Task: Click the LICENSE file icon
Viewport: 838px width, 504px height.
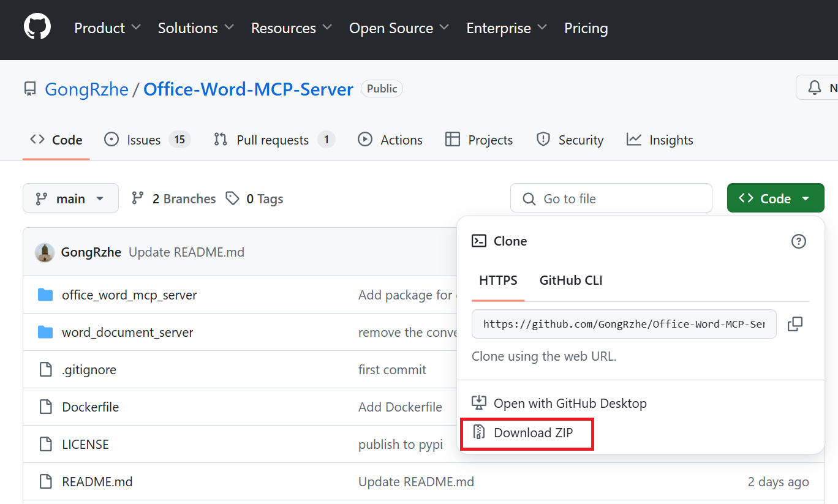Action: coord(45,445)
